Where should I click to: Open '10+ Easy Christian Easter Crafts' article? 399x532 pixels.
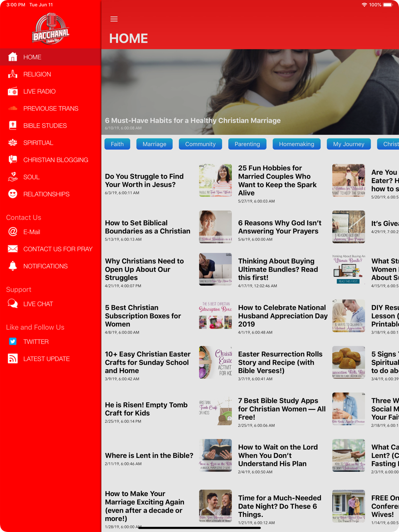click(x=148, y=363)
